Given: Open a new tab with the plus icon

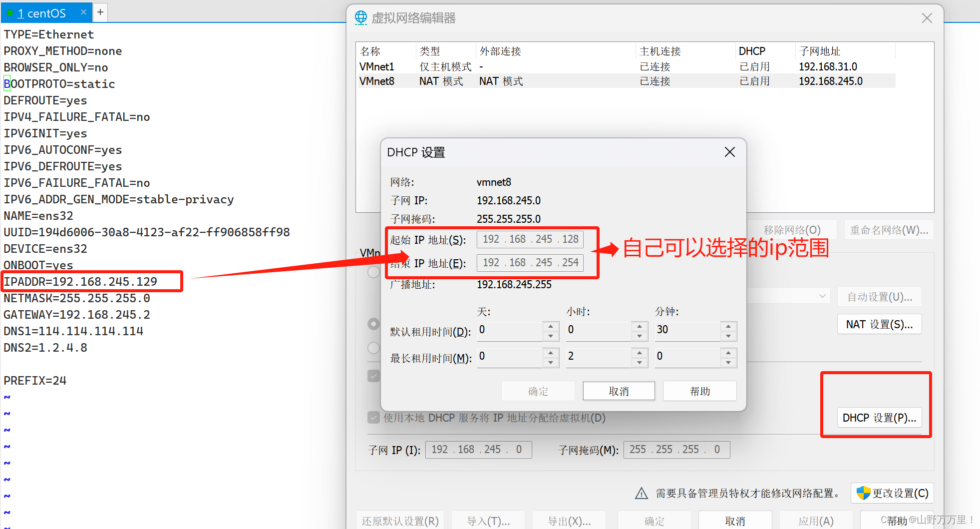Looking at the screenshot, I should (x=100, y=12).
